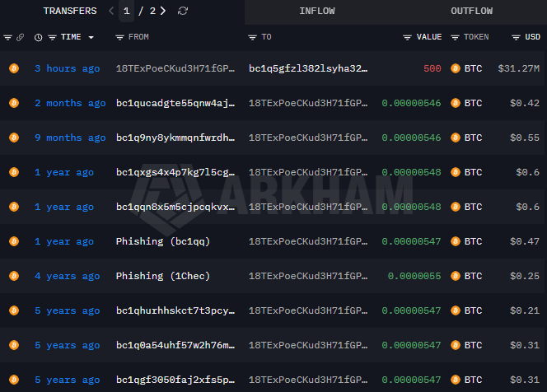Click the BTC token icon in the $0.55 row
547x392 pixels.
pyautogui.click(x=456, y=138)
